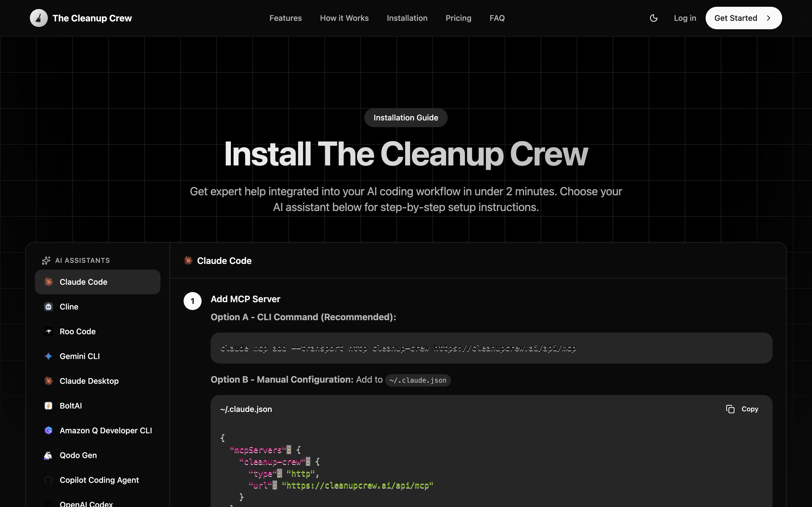Select the Gemini CLI sparkle icon
The width and height of the screenshot is (812, 507).
pyautogui.click(x=48, y=356)
